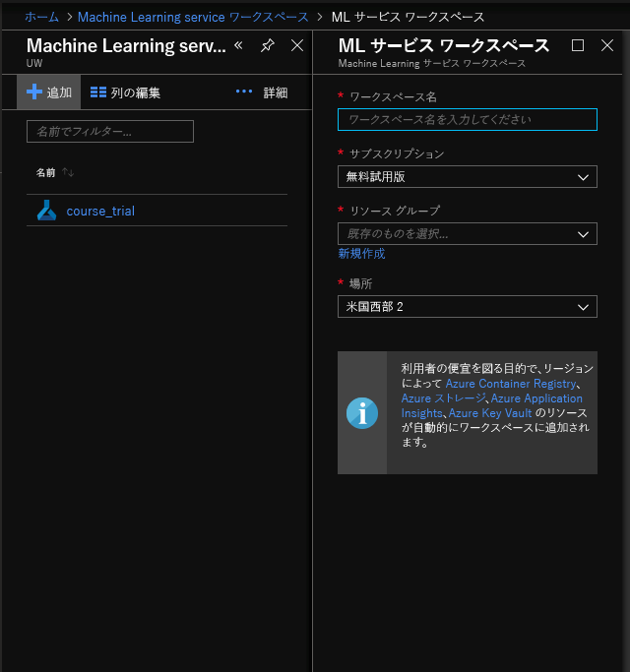The image size is (630, 672).
Task: Click the course_trial flask icon
Action: tap(46, 210)
